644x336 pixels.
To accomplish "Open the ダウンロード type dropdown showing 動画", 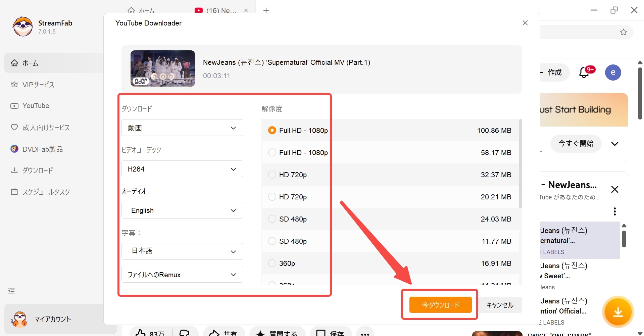I will pyautogui.click(x=182, y=128).
